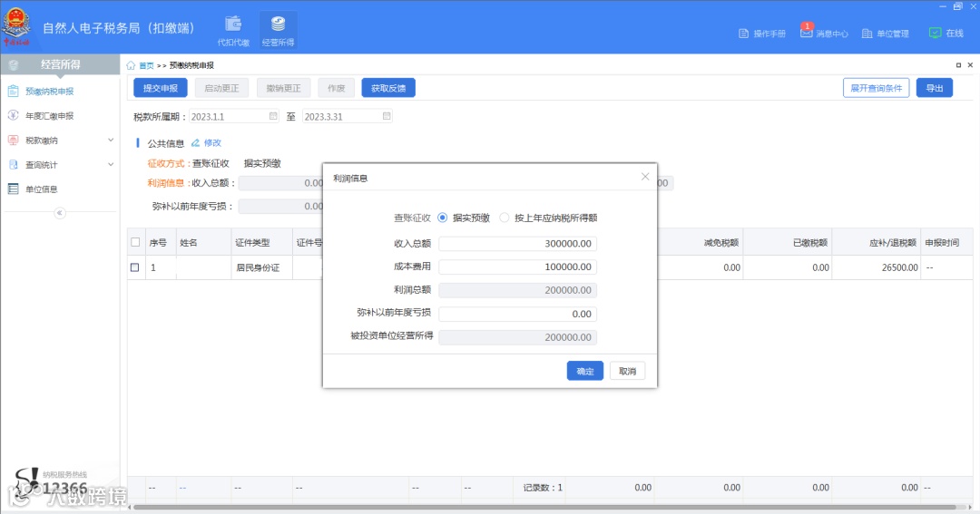Select 按上年应纳税所得额 radio option
The width and height of the screenshot is (980, 514).
pos(505,218)
